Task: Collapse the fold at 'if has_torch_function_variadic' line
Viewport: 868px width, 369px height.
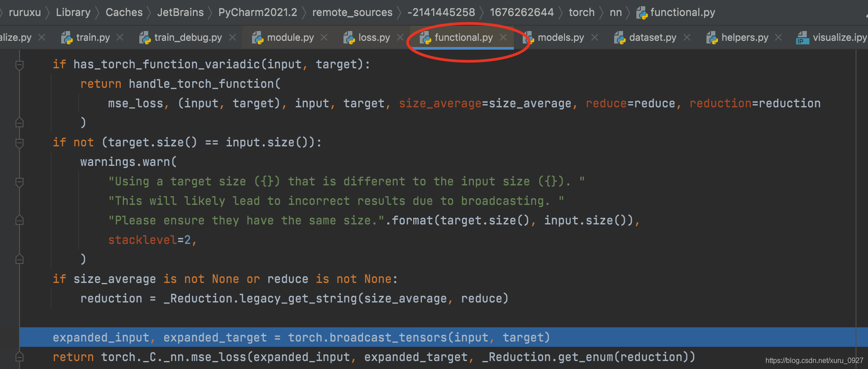Action: [20, 65]
